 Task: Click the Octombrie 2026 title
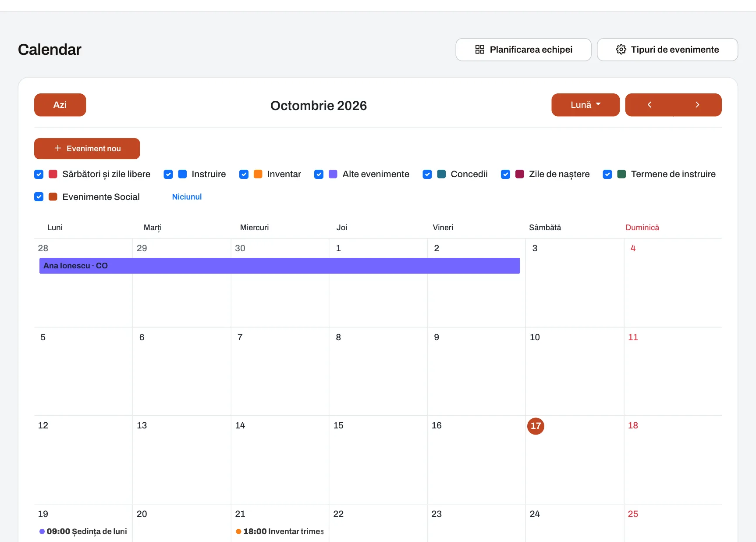tap(319, 106)
